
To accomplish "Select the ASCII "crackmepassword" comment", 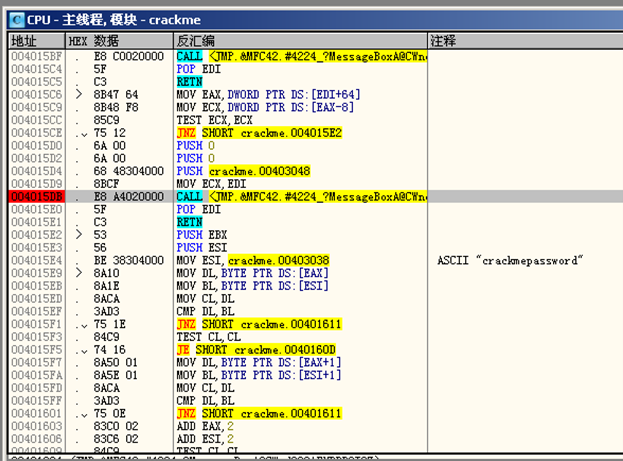I will pos(509,261).
